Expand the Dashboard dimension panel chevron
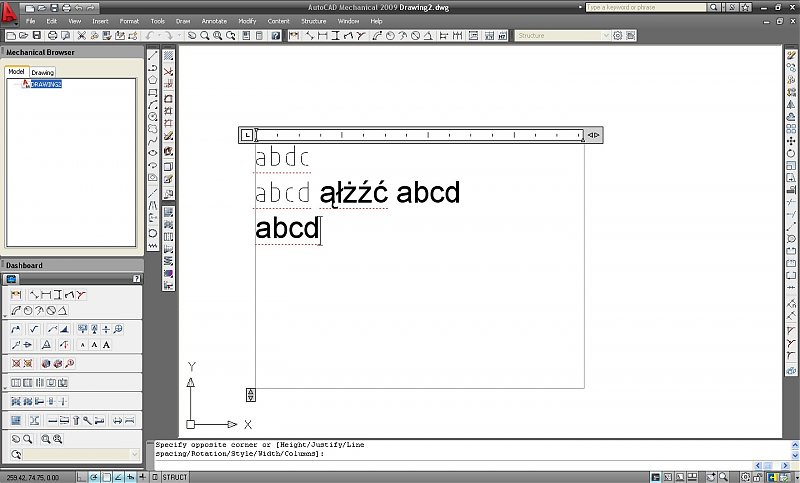Screen dimensions: 800x483 pyautogui.click(x=5, y=316)
